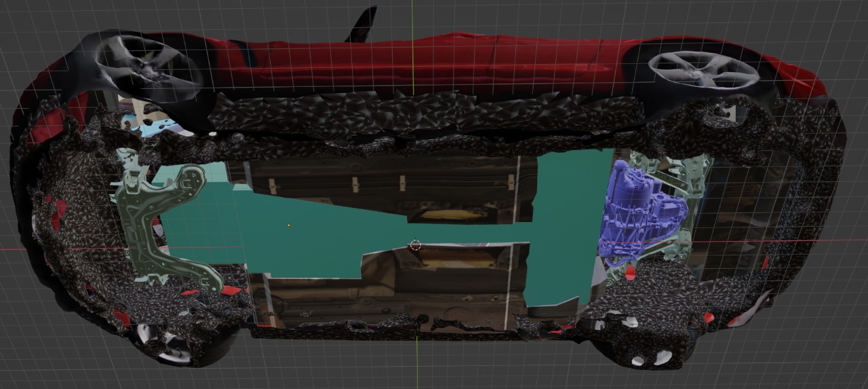Image resolution: width=868 pixels, height=389 pixels.
Task: Click the green Y axis line above car
Action: click(412, 14)
